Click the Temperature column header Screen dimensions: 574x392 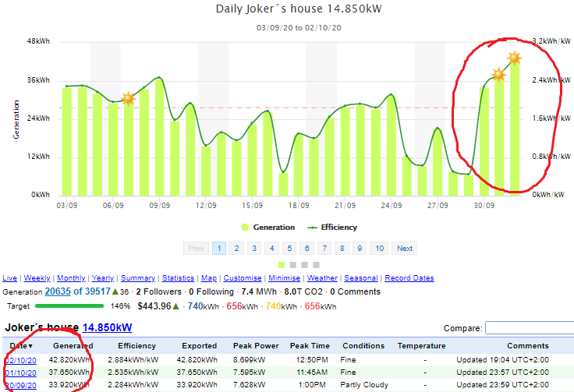point(422,345)
